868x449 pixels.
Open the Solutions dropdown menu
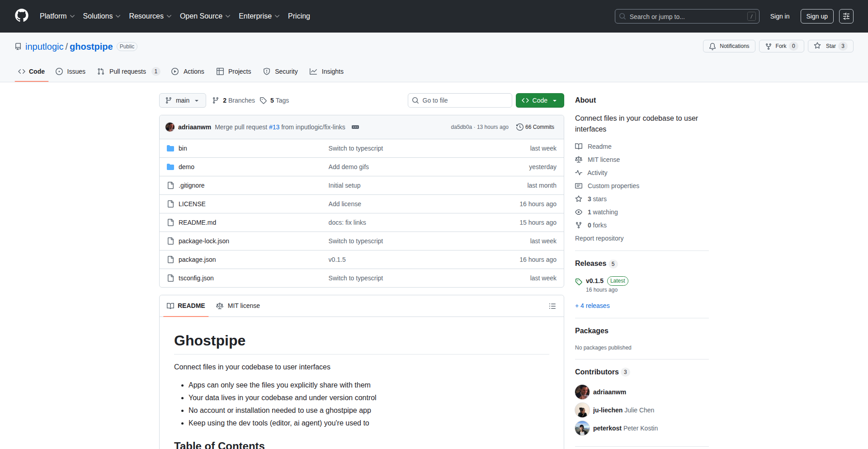click(102, 16)
